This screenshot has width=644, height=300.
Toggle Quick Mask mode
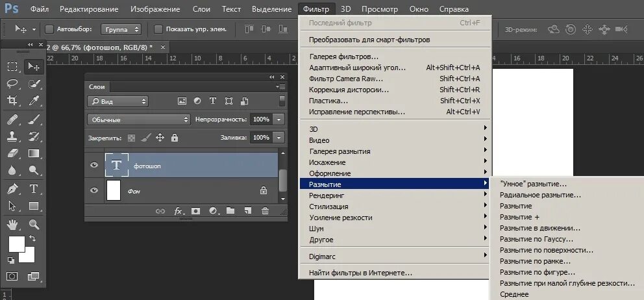pyautogui.click(x=13, y=276)
